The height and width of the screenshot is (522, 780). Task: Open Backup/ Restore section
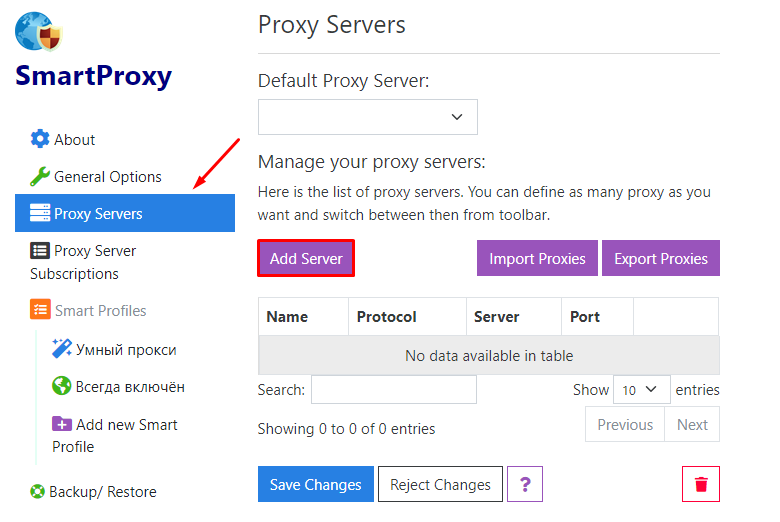(102, 492)
